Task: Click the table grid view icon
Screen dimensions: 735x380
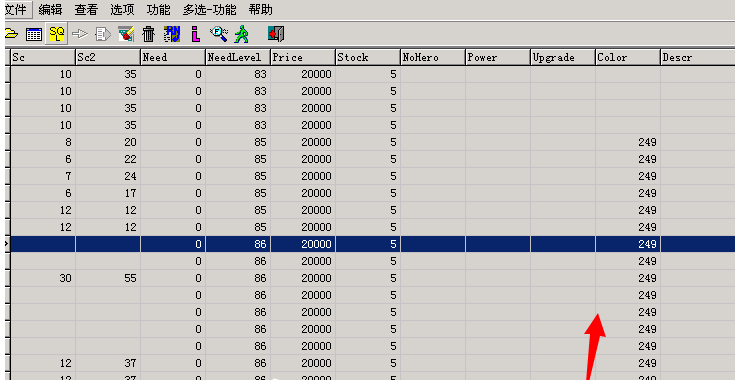Action: tap(34, 34)
